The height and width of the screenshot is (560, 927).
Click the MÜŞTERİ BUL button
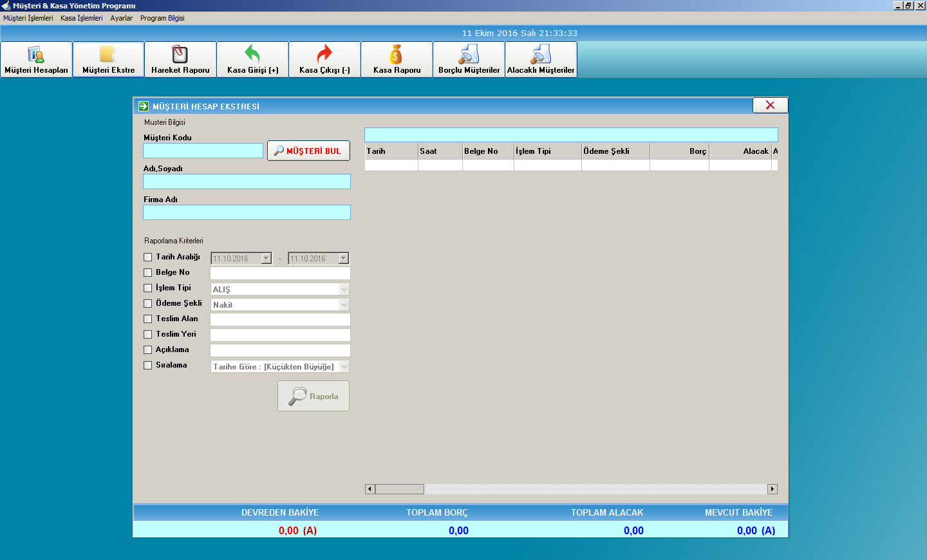(308, 151)
